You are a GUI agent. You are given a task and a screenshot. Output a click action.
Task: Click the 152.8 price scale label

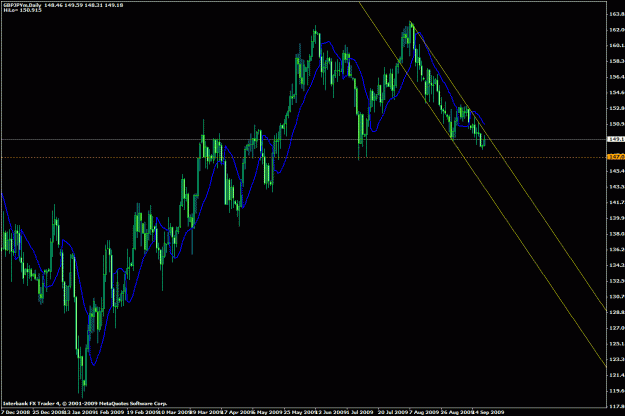coord(617,108)
